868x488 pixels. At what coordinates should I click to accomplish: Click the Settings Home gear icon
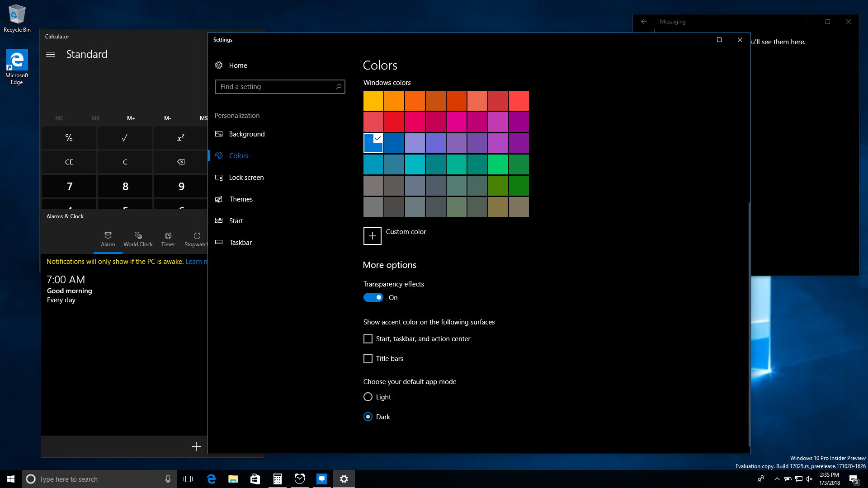pyautogui.click(x=219, y=65)
